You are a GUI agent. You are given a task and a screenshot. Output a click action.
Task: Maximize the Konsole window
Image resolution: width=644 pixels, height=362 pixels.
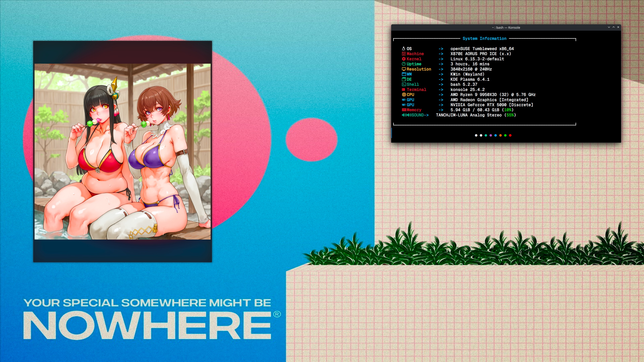pyautogui.click(x=613, y=27)
